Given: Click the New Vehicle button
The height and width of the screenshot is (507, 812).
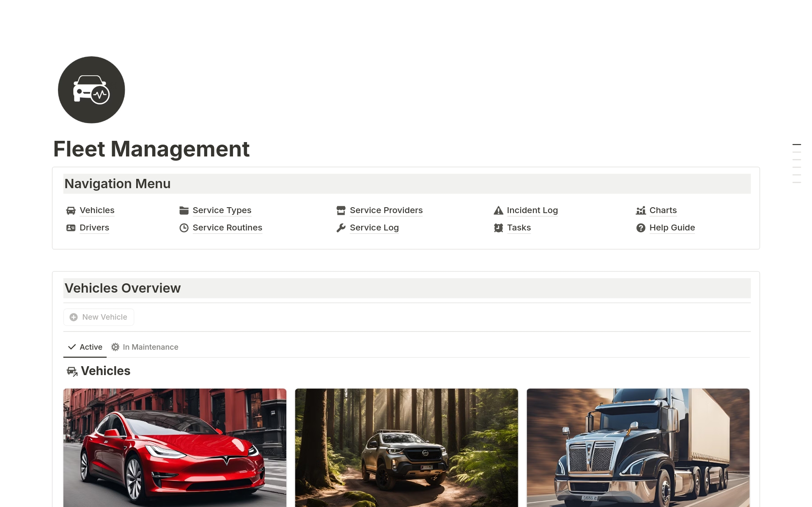Looking at the screenshot, I should coord(98,317).
